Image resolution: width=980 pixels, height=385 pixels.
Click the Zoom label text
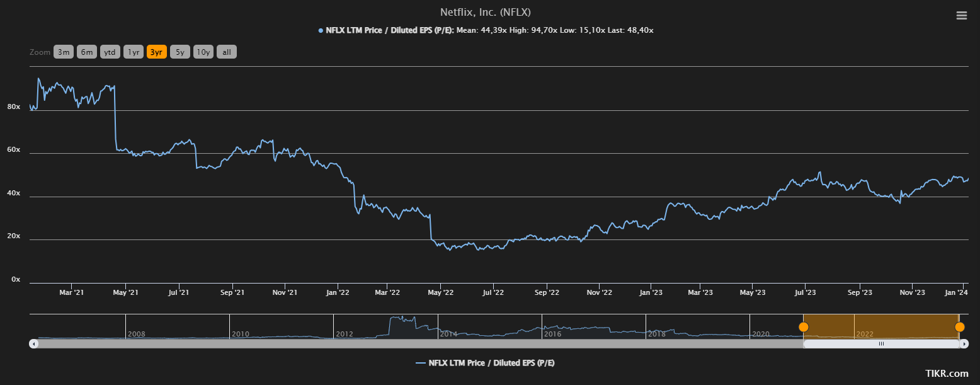[x=40, y=52]
